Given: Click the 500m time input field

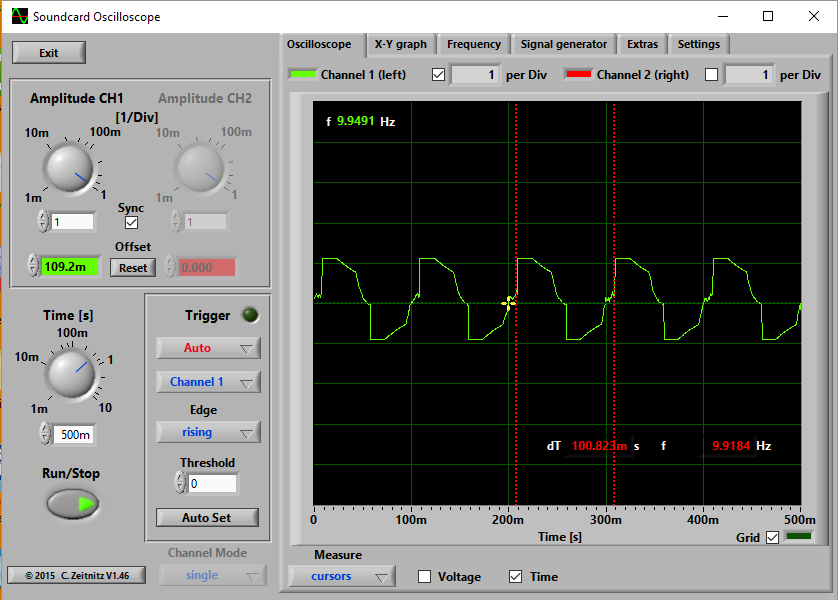Looking at the screenshot, I should click(x=76, y=435).
